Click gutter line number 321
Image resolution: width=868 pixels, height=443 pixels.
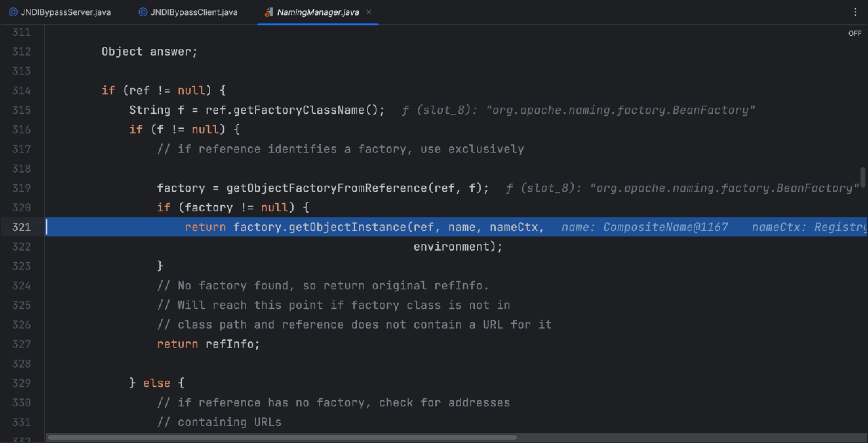[x=21, y=227]
